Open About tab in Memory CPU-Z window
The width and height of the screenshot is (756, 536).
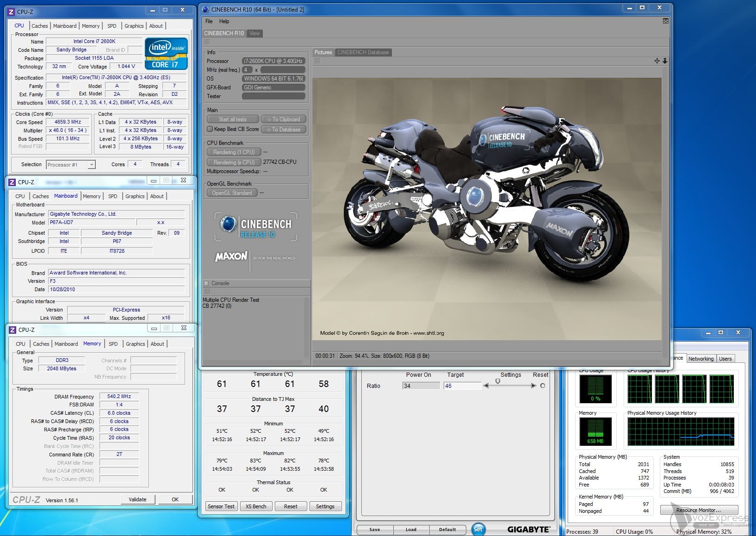coord(157,344)
